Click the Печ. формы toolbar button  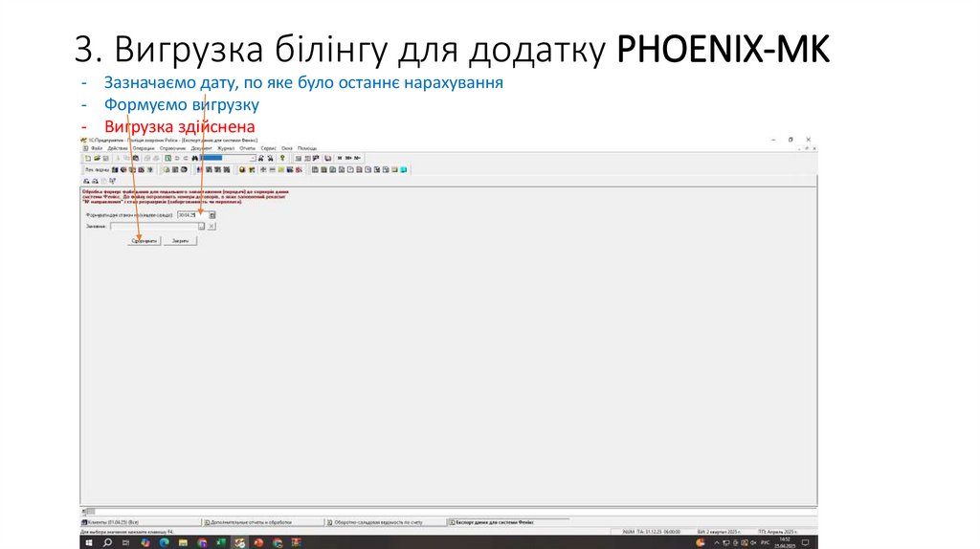(x=98, y=170)
